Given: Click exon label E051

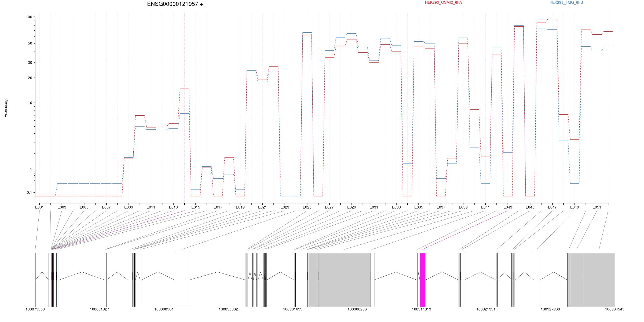Looking at the screenshot, I should pyautogui.click(x=597, y=207).
